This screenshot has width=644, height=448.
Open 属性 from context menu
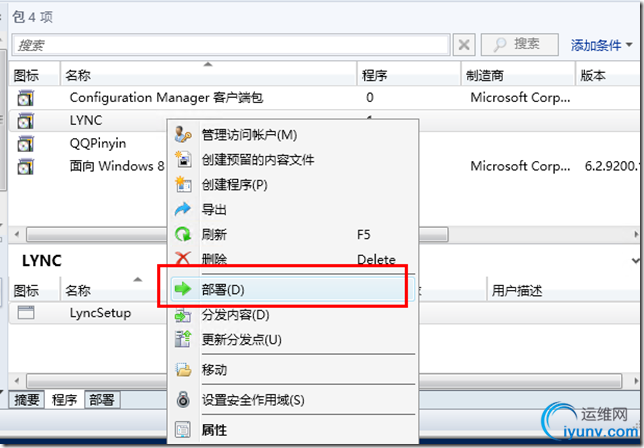point(293,430)
